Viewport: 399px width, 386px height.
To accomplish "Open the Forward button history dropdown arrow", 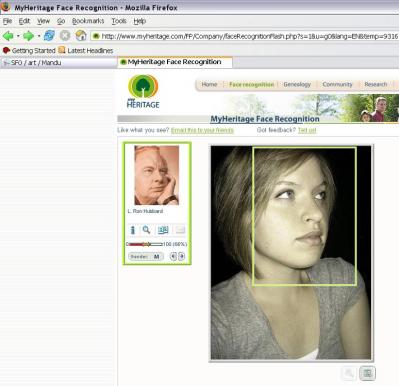I will pos(39,36).
